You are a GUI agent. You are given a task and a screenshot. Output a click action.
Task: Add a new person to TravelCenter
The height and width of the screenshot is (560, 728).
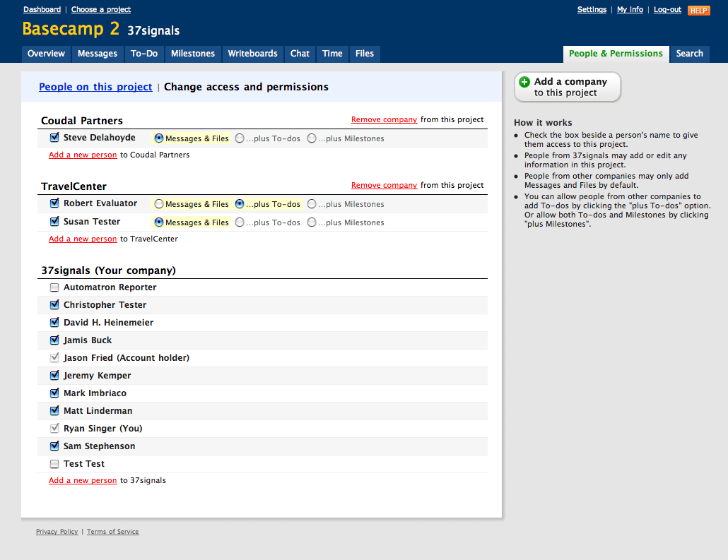83,239
